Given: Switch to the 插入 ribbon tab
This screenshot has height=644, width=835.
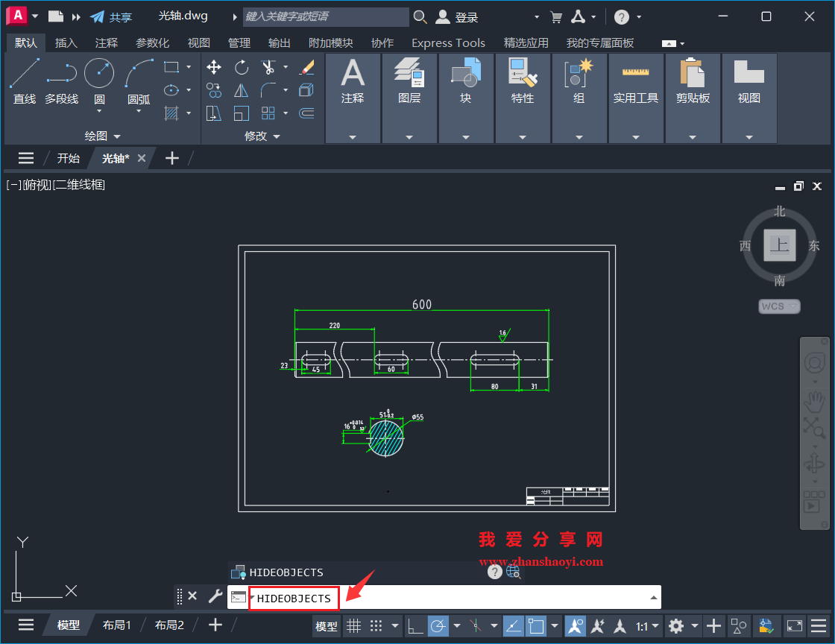Looking at the screenshot, I should pos(66,42).
